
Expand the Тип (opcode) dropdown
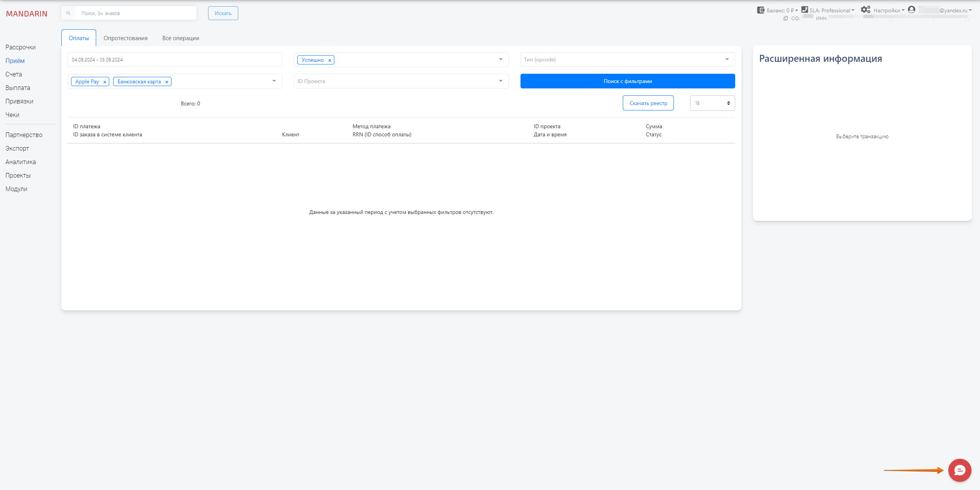[x=727, y=59]
